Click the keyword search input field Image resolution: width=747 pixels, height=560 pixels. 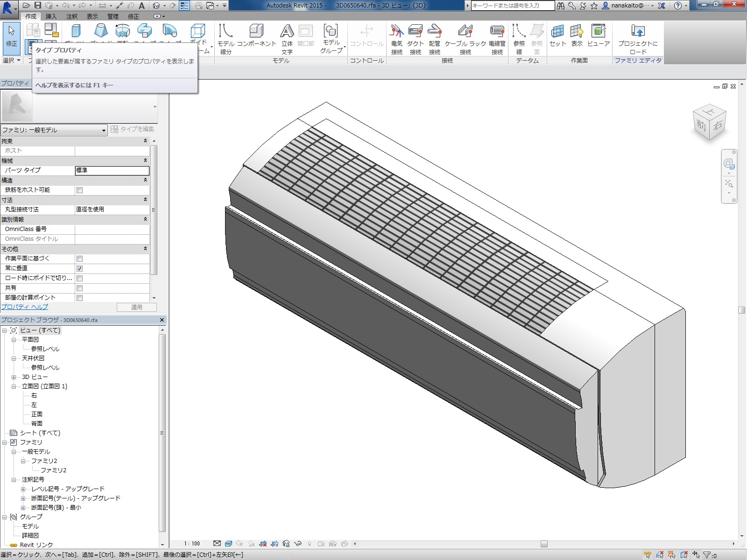pyautogui.click(x=512, y=6)
